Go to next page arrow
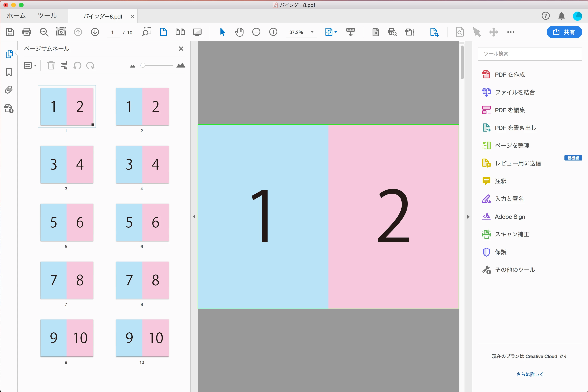 point(95,32)
